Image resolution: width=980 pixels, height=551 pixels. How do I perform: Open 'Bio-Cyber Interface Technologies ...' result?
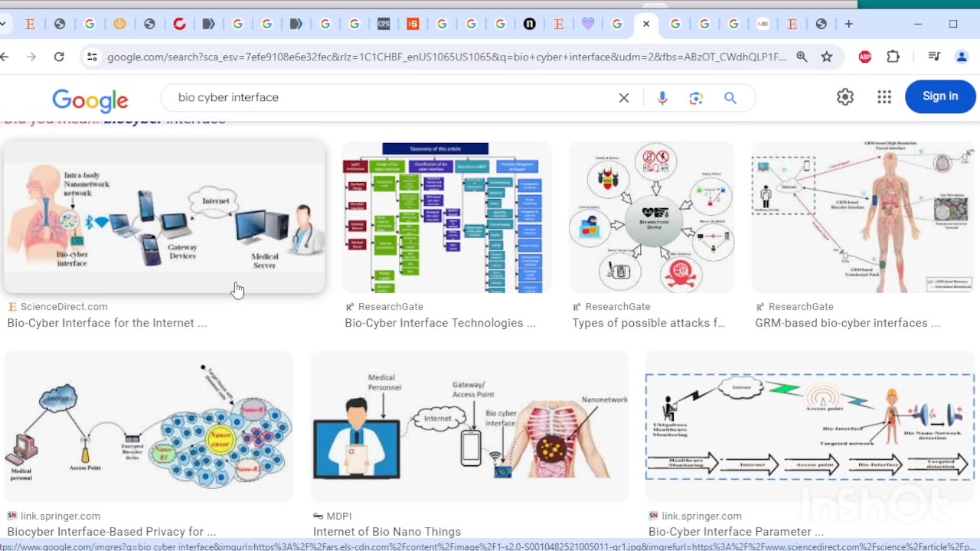tap(440, 323)
